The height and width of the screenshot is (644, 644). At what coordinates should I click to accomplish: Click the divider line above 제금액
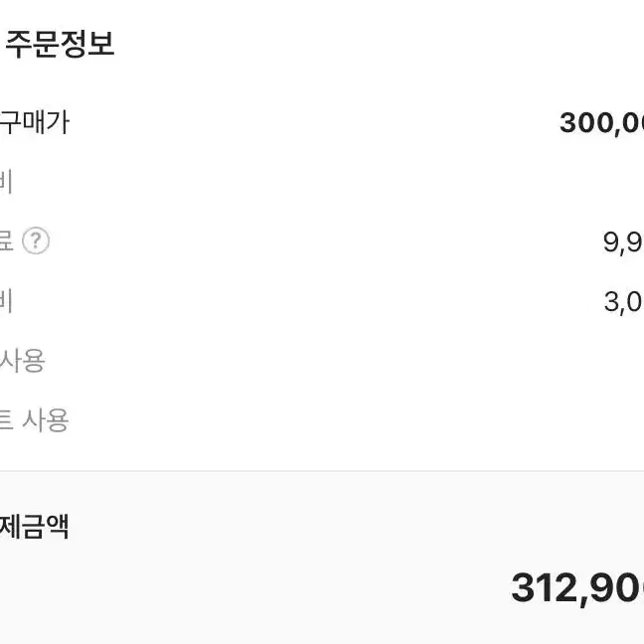pyautogui.click(x=322, y=471)
